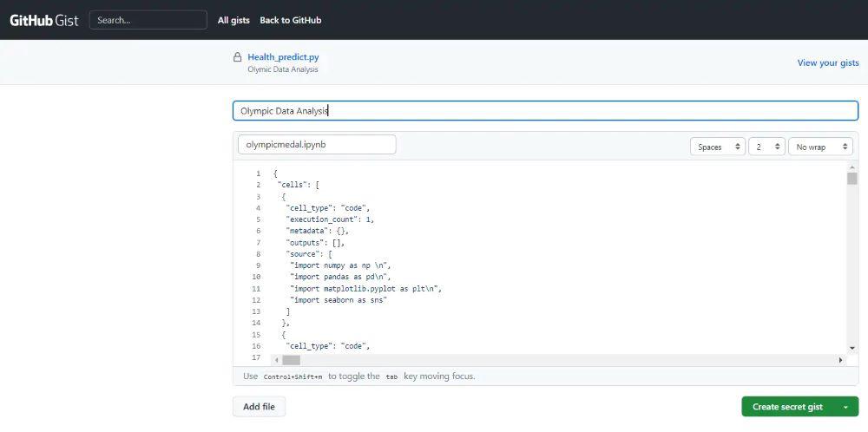Click the editor's vertical scrollbar thumb

point(852,179)
